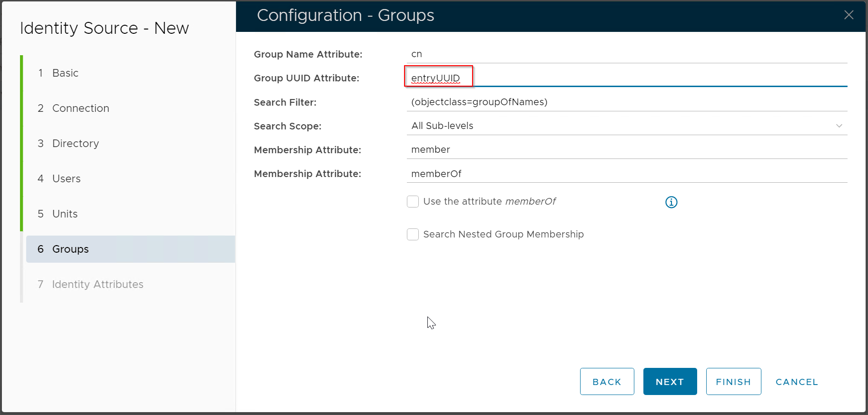868x415 pixels.
Task: Select the Groups step in sidebar
Action: 70,249
